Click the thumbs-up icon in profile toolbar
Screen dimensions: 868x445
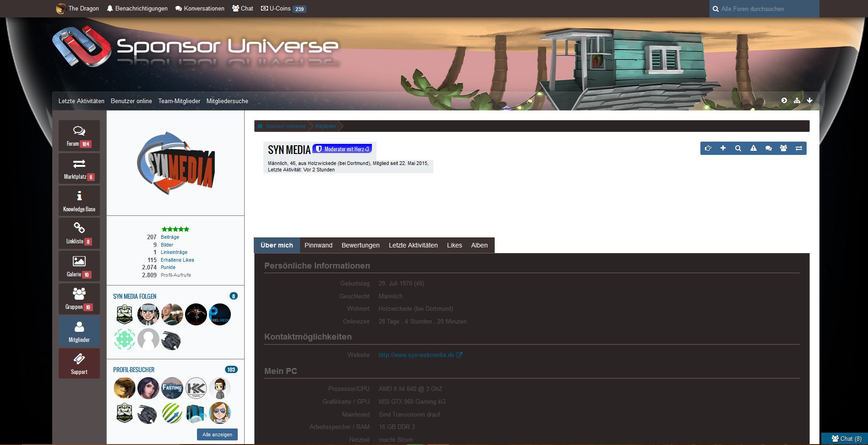click(708, 148)
